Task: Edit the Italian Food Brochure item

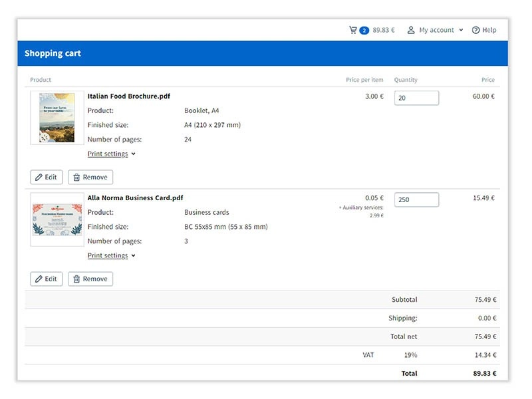Action: 47,178
